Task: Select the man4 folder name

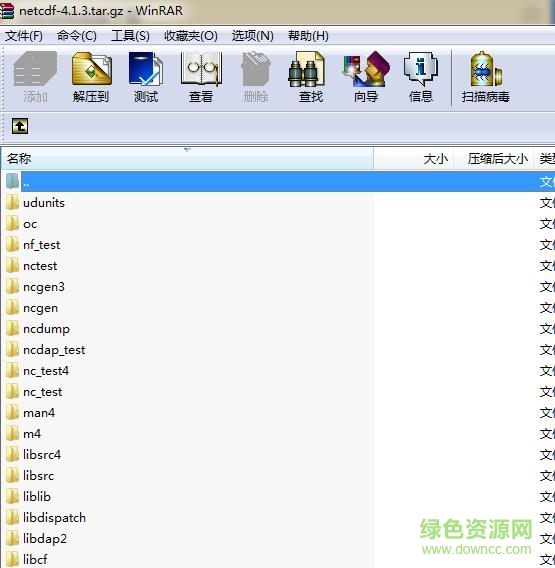Action: coord(39,413)
